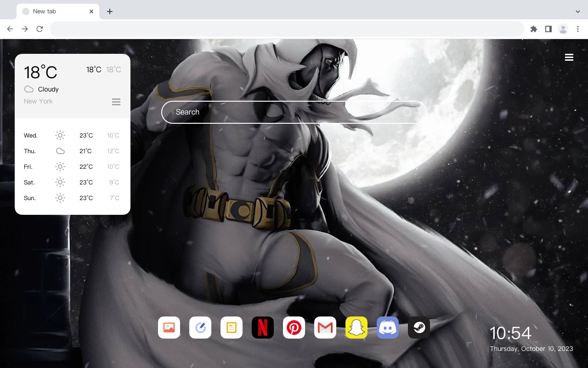The width and height of the screenshot is (588, 368).
Task: Click Thursday's 21°C high temperature
Action: click(85, 151)
